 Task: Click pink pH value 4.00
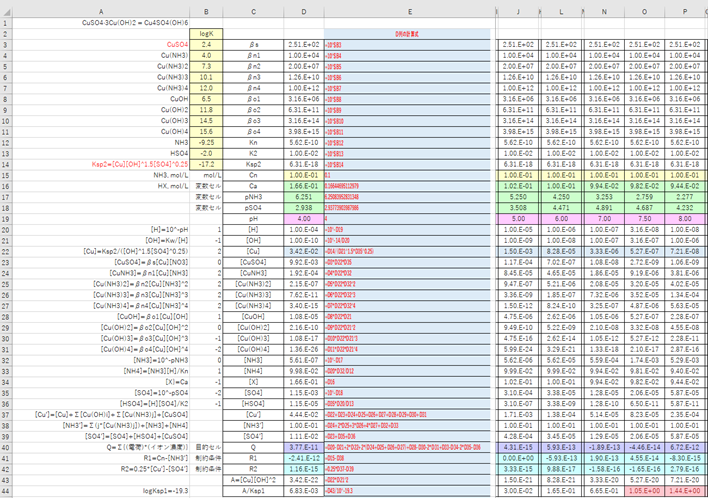[x=304, y=219]
